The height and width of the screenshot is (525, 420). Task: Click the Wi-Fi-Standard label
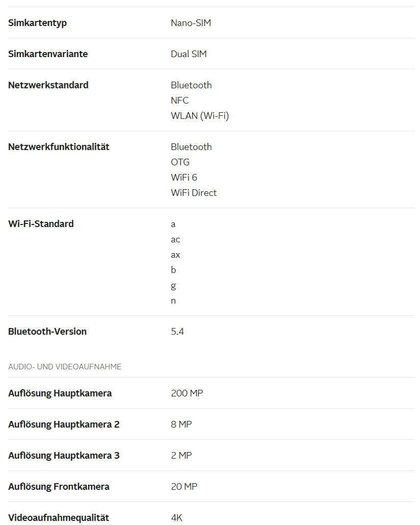[41, 224]
